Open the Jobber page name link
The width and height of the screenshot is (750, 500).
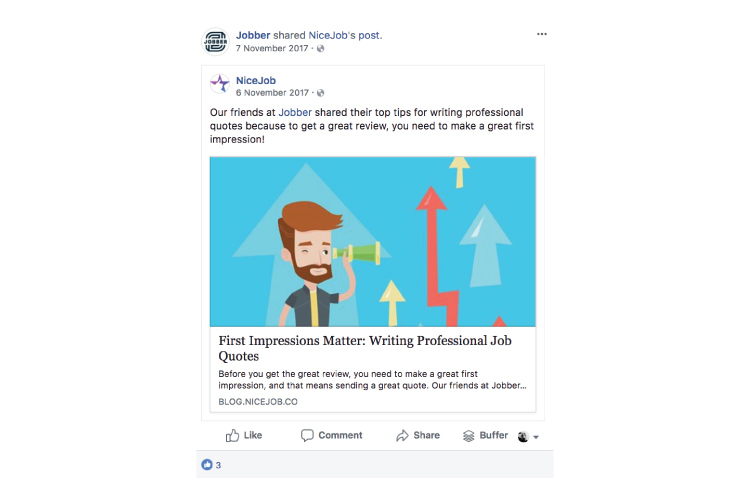coord(253,35)
